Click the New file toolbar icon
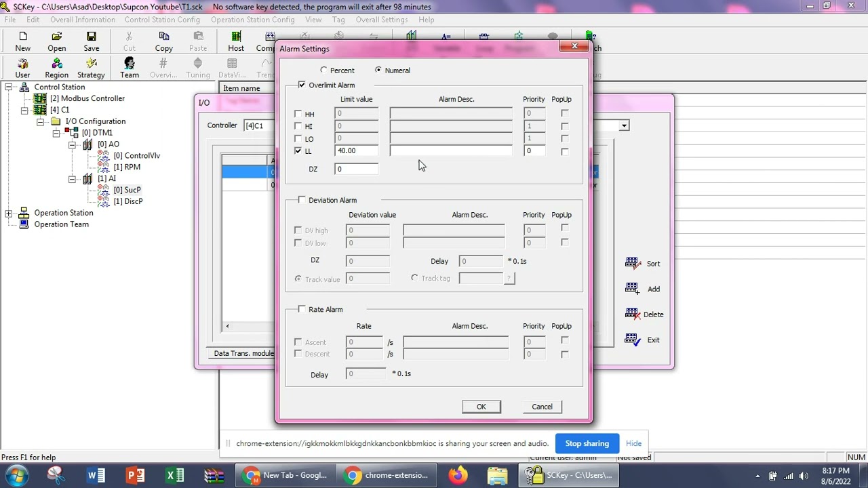Viewport: 868px width, 488px height. pos(22,41)
